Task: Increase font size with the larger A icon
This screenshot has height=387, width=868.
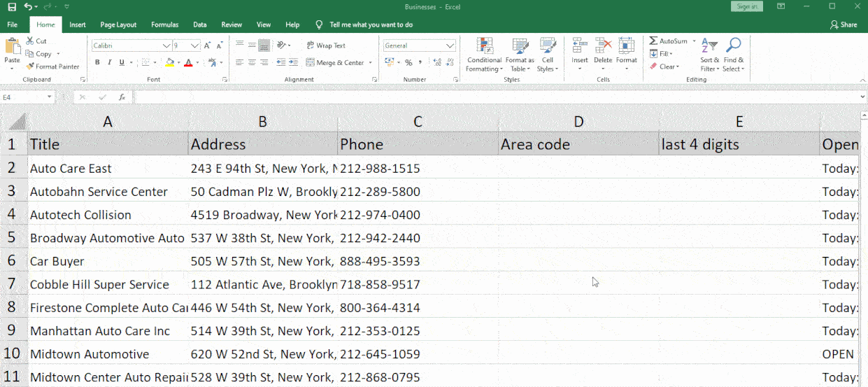Action: (x=208, y=45)
